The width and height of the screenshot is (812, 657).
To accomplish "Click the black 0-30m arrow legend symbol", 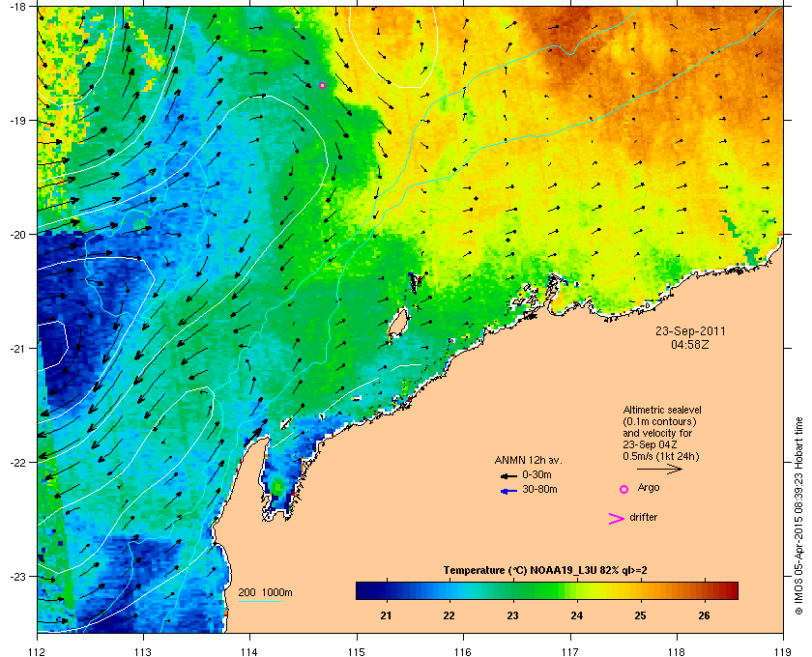I will [x=508, y=475].
